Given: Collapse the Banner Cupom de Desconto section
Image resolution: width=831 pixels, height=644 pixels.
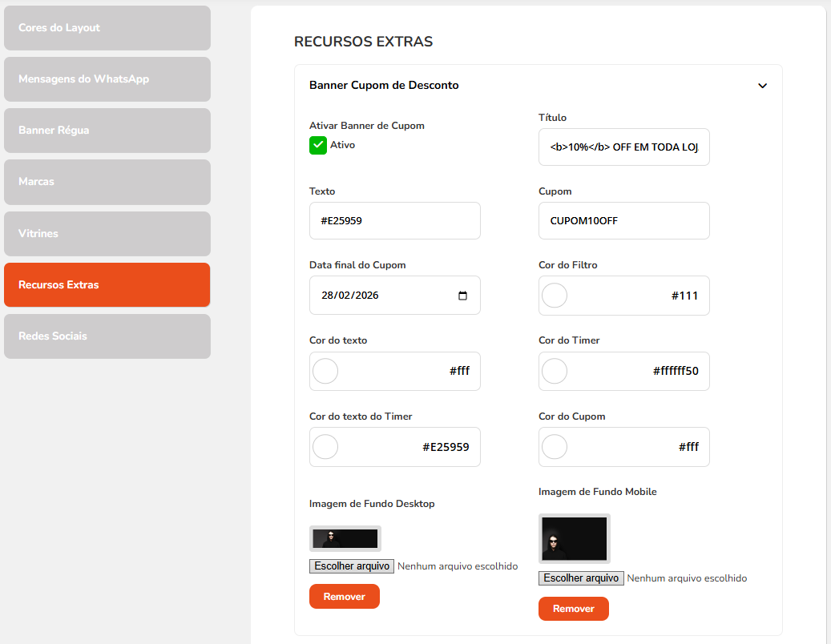Looking at the screenshot, I should 762,86.
